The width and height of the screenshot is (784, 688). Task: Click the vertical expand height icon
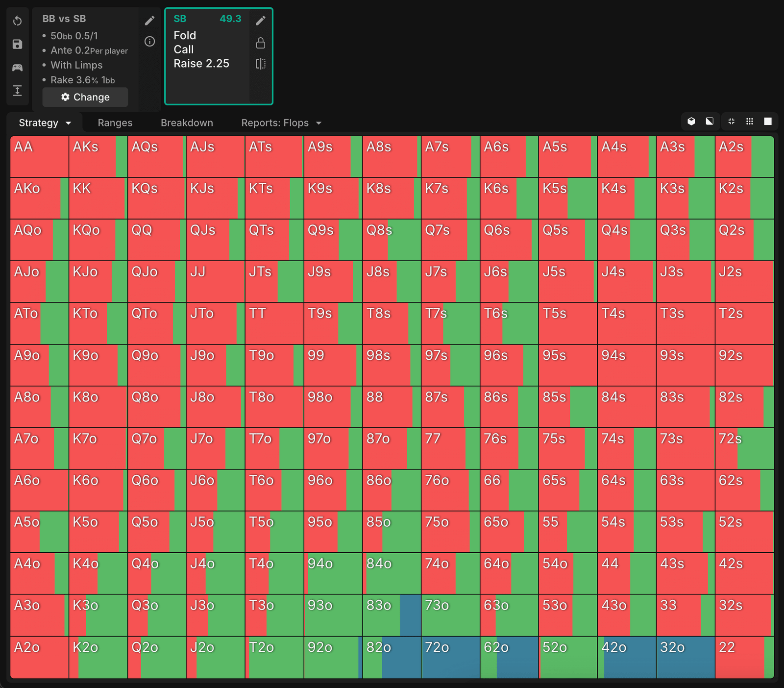[x=18, y=91]
